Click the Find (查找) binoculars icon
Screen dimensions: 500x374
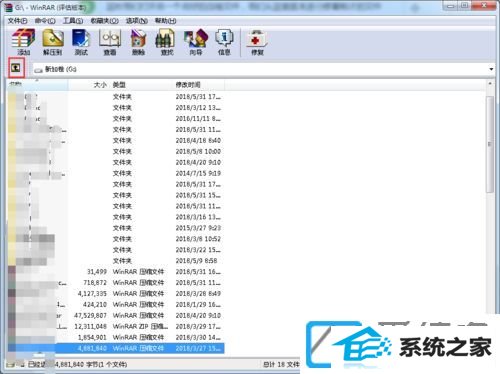[167, 42]
